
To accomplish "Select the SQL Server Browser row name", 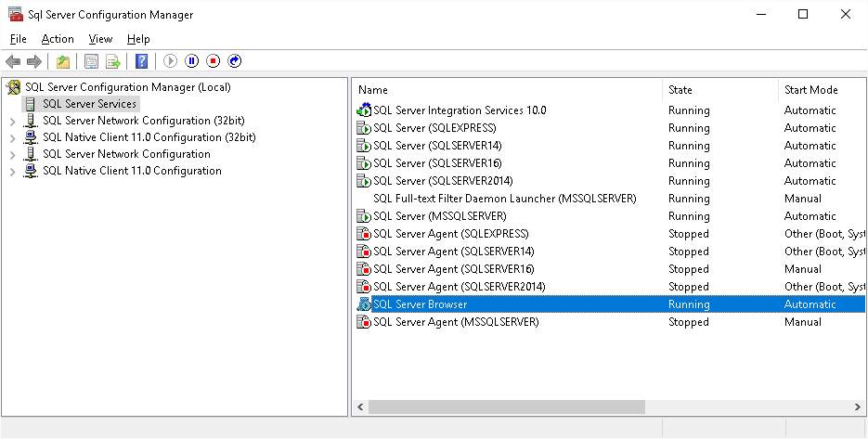I will tap(421, 304).
